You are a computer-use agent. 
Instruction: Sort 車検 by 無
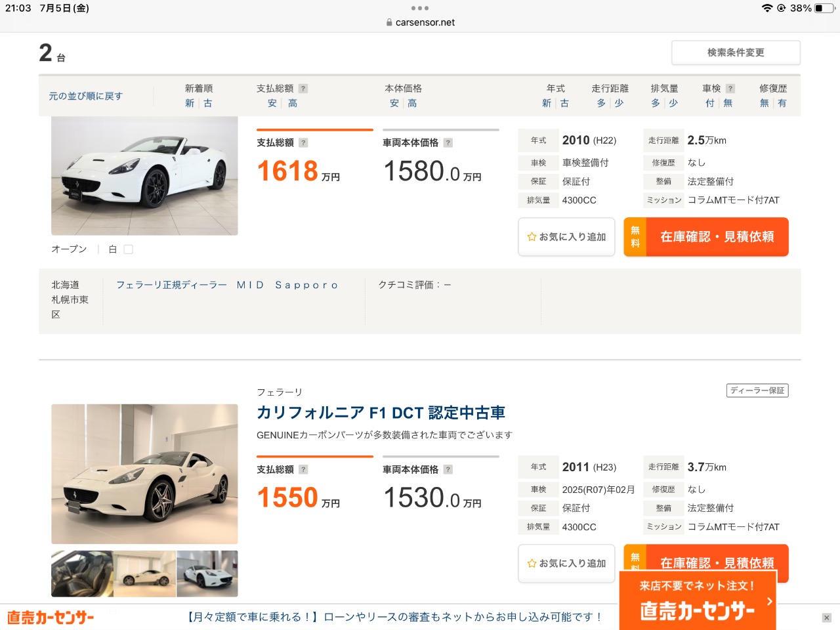(728, 103)
